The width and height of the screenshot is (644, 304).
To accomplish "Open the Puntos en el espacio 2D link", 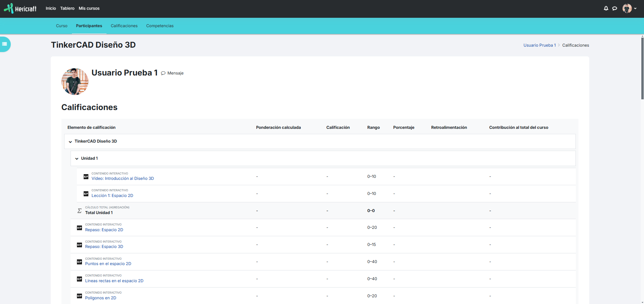I will point(108,264).
